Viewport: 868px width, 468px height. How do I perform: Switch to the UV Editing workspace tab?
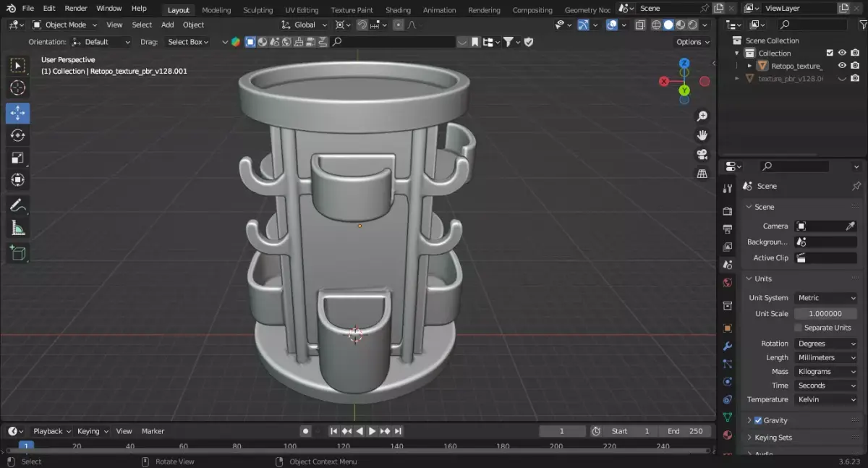point(302,10)
